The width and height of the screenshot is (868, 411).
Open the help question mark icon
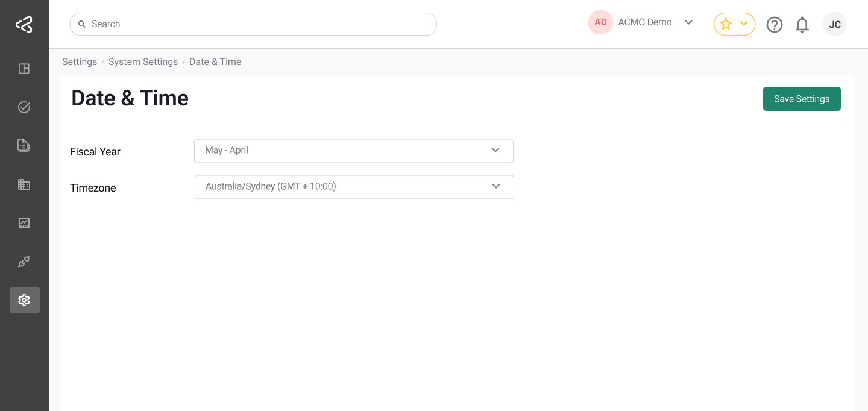pyautogui.click(x=775, y=24)
